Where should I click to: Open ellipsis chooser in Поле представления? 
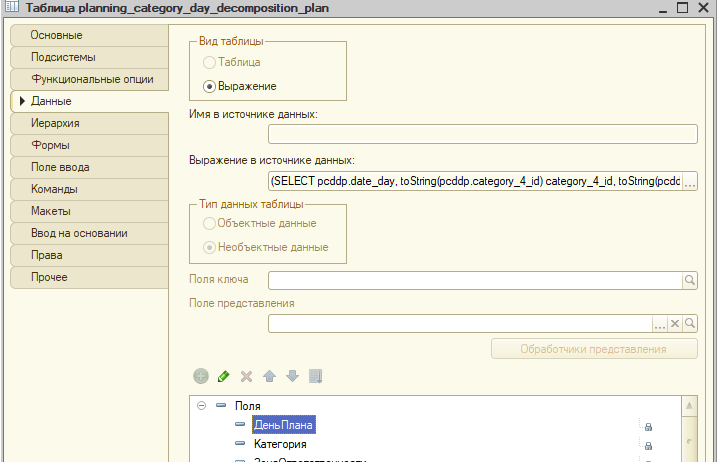pyautogui.click(x=659, y=323)
